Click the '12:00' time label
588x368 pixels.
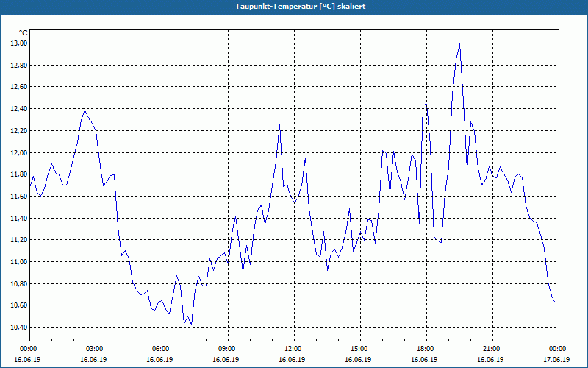coord(293,349)
